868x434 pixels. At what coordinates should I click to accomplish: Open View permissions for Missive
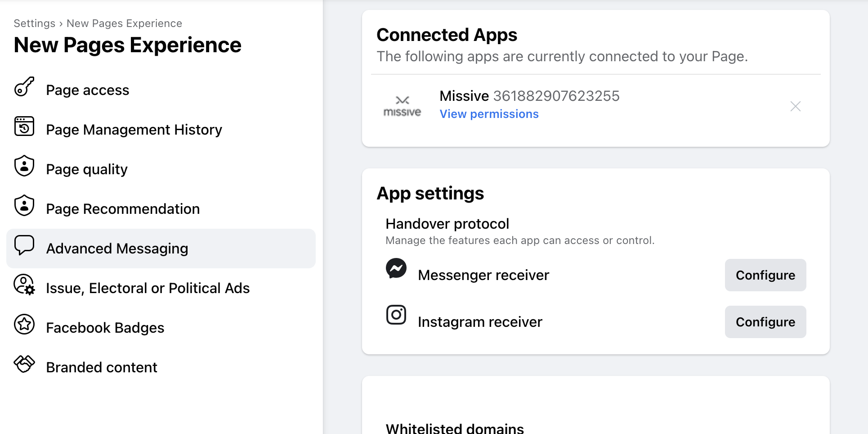coord(489,114)
